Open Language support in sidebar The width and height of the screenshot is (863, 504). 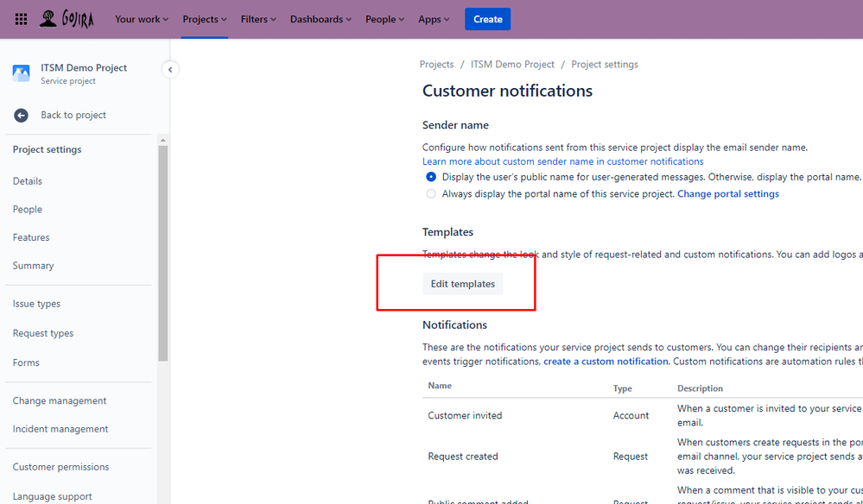(x=53, y=496)
